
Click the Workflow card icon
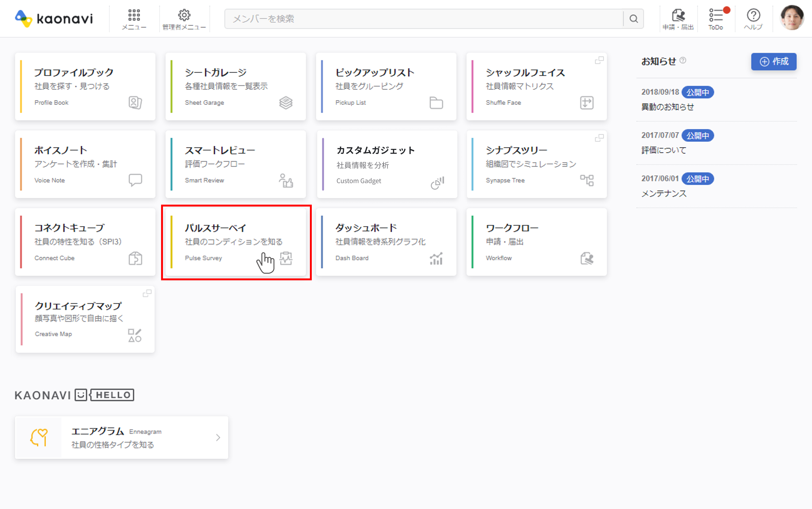tap(587, 258)
